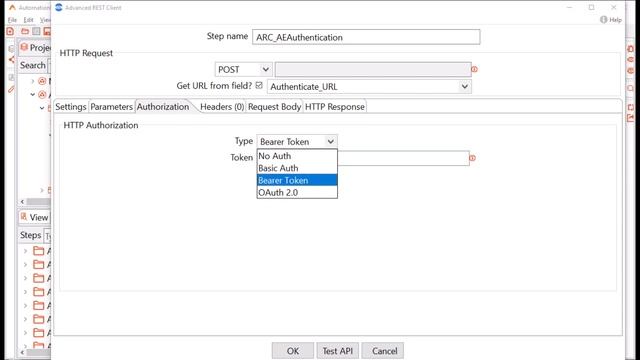Click the View tab icon in Automation window
The height and width of the screenshot is (360, 640).
coord(24,217)
